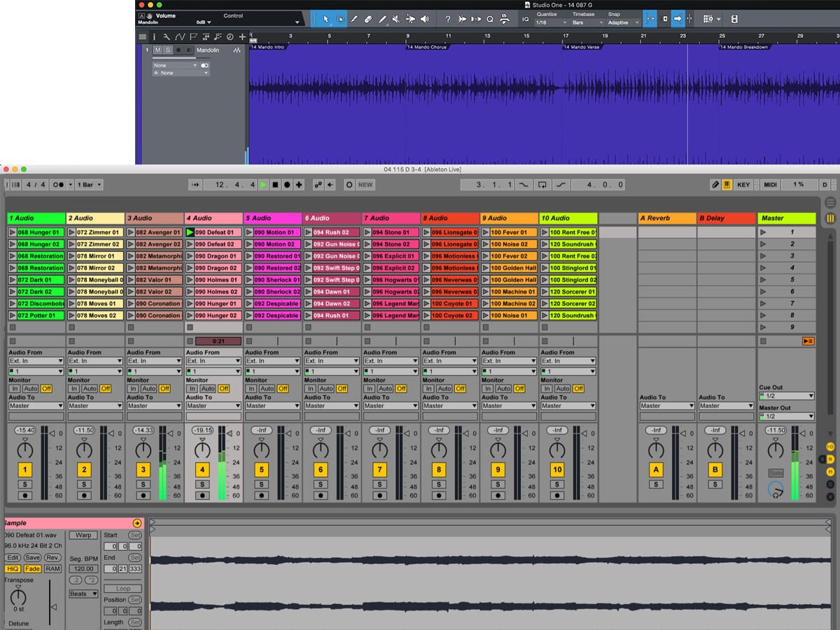
Task: Click track 2's volume knob
Action: pyautogui.click(x=84, y=449)
